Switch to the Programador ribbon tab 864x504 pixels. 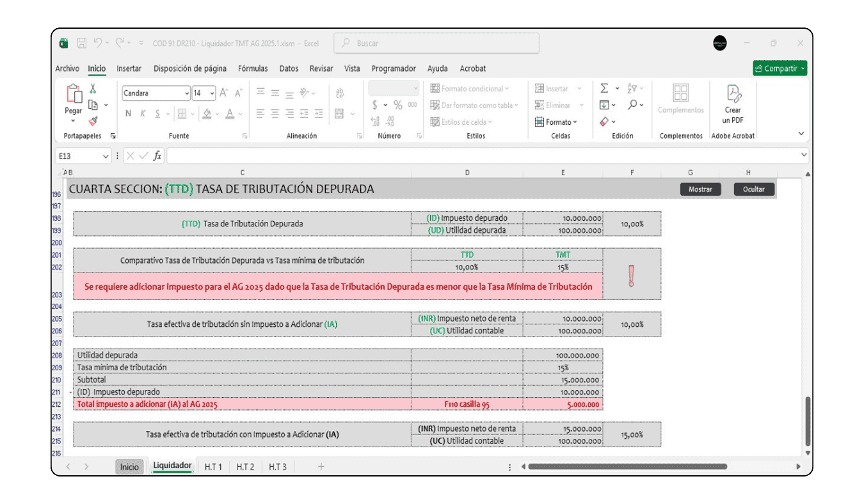click(393, 68)
